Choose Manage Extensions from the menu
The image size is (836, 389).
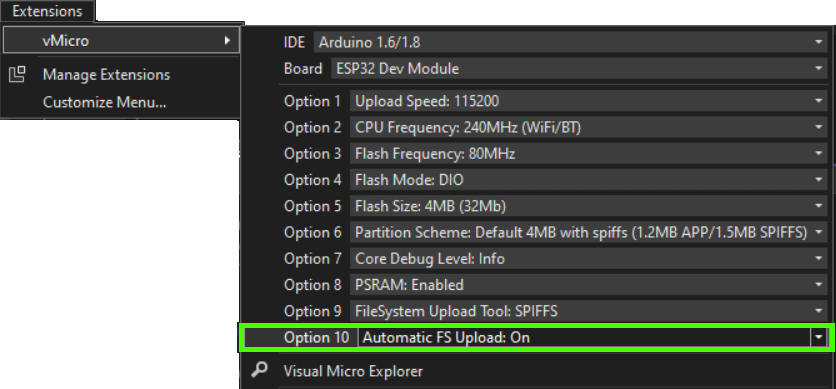(106, 75)
